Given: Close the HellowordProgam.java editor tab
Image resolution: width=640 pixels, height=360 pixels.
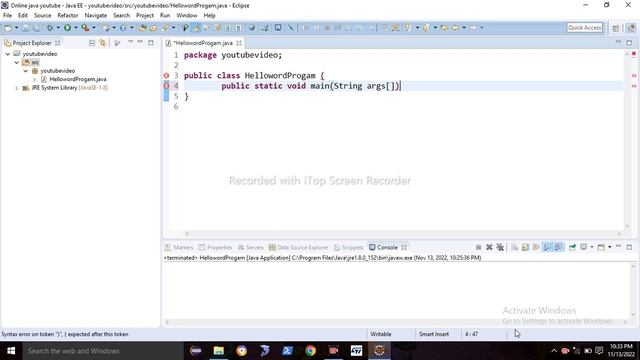Looking at the screenshot, I should pos(239,43).
